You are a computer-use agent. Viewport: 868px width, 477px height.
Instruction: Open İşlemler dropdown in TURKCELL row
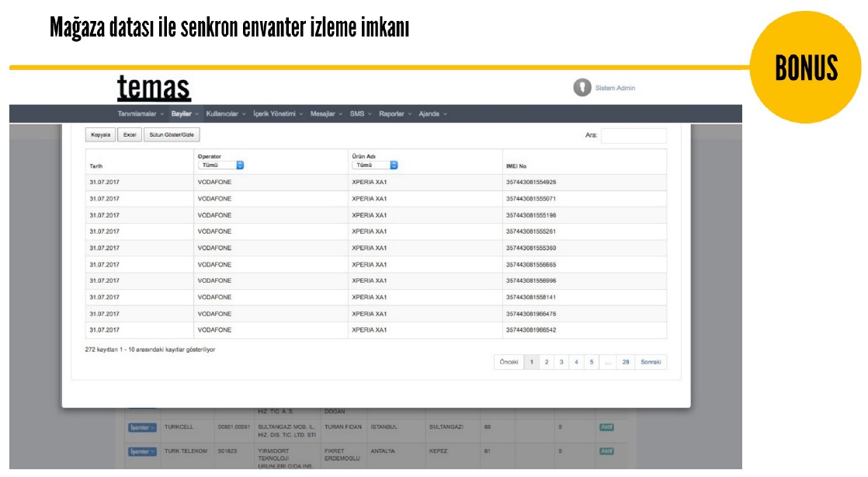(142, 428)
